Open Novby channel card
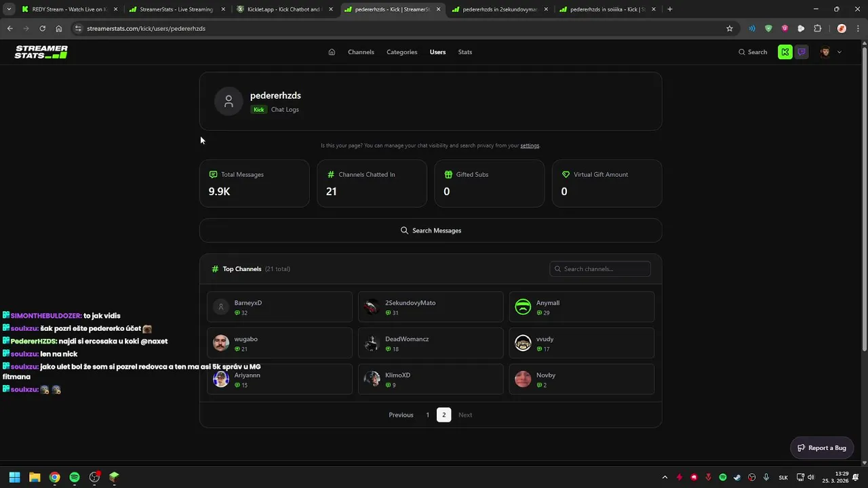The image size is (868, 488). [582, 379]
